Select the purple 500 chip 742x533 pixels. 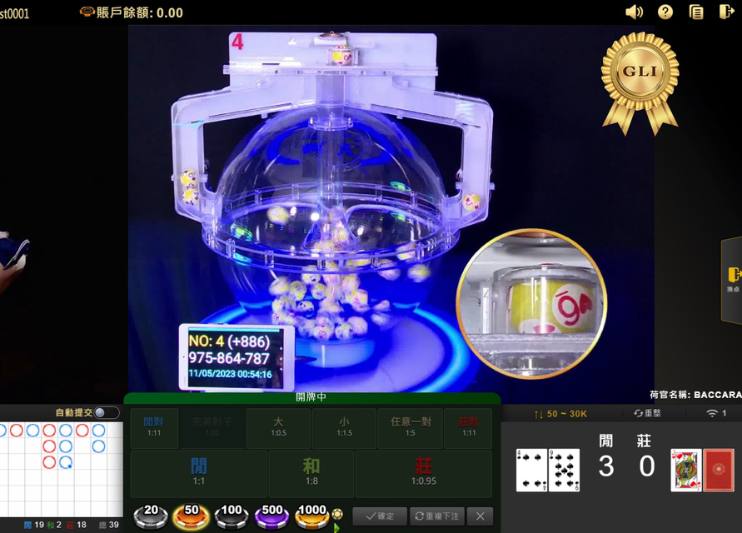click(x=271, y=514)
